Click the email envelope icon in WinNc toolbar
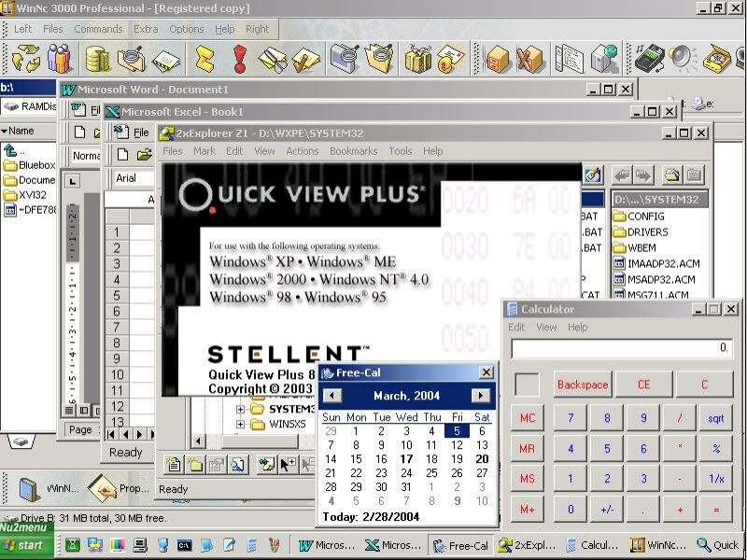 [450, 59]
